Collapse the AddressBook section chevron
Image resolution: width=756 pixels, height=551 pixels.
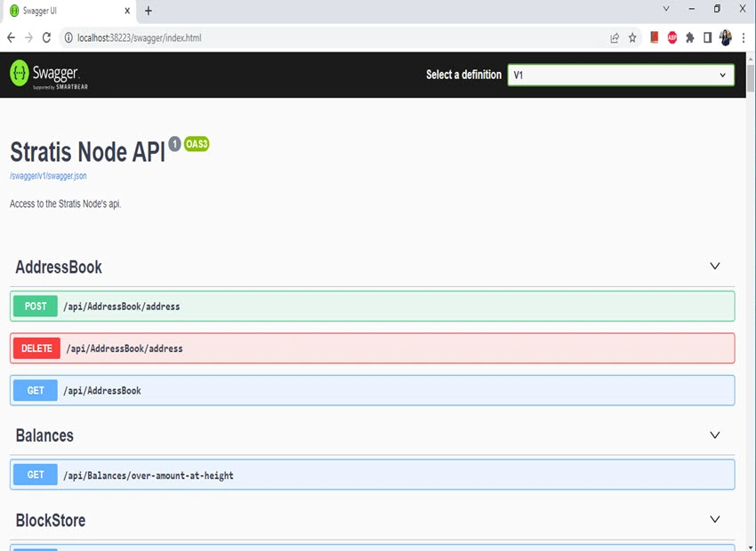click(x=714, y=266)
